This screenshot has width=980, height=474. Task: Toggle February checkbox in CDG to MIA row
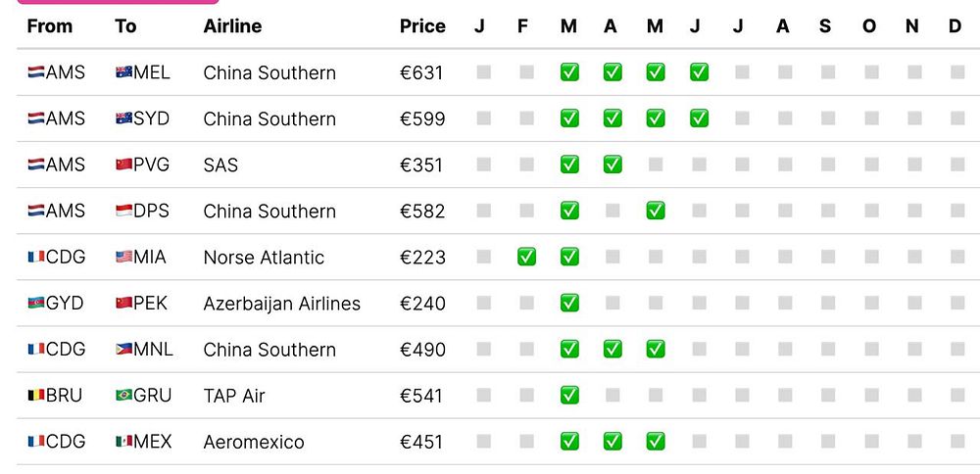pyautogui.click(x=526, y=257)
